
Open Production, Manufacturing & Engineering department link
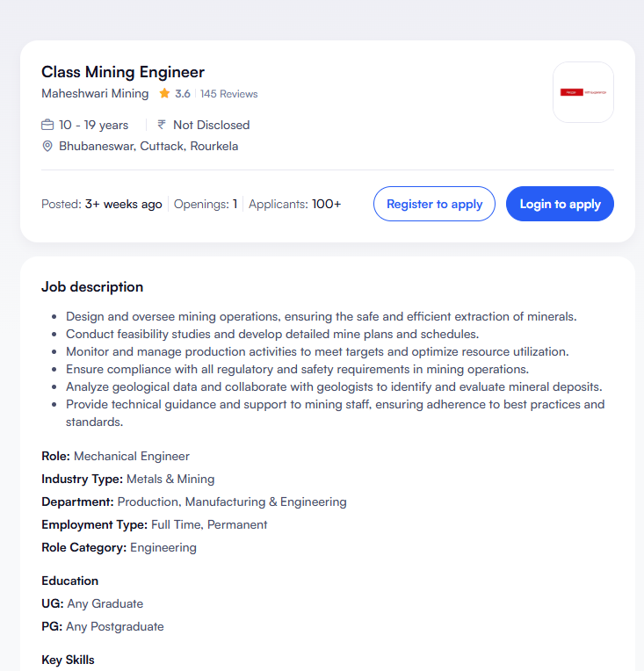point(232,501)
